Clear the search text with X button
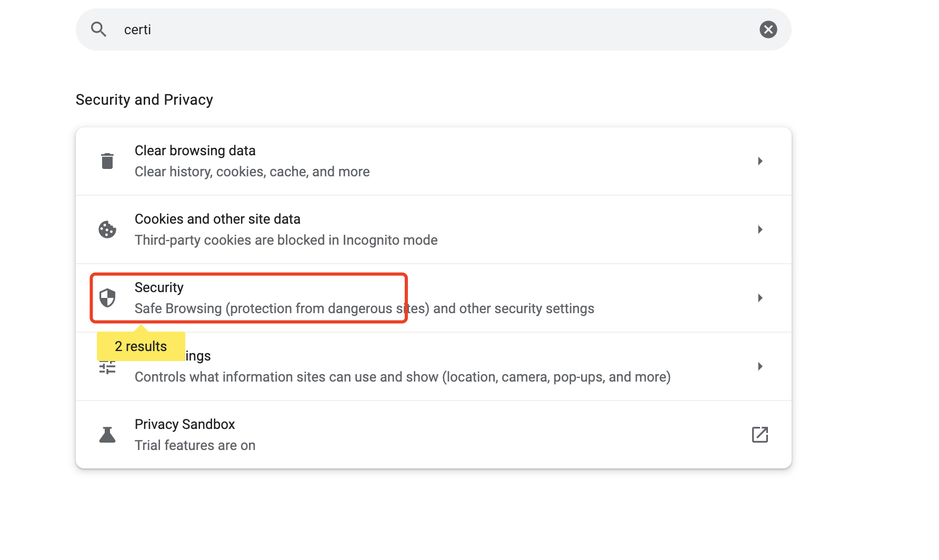 pyautogui.click(x=768, y=29)
